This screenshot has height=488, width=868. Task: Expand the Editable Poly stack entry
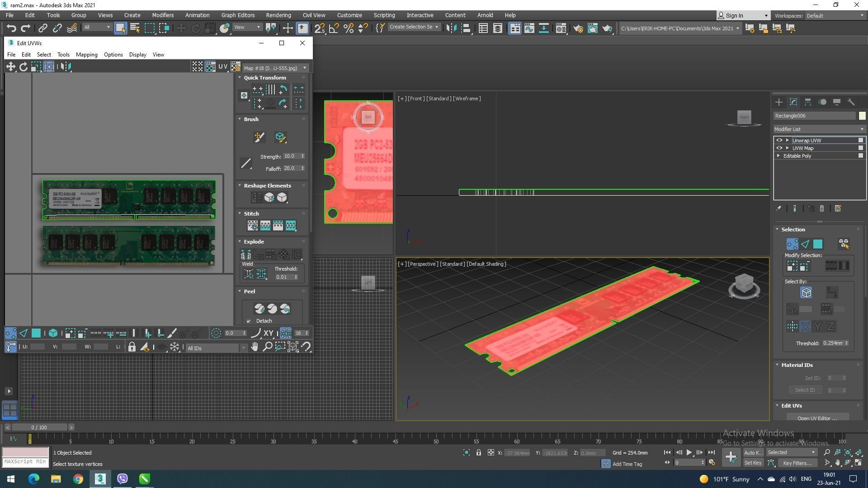[778, 156]
